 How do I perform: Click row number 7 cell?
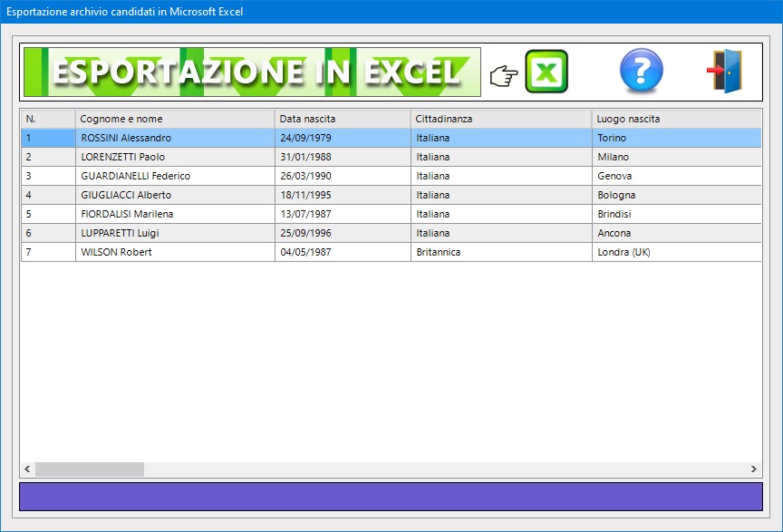coord(48,252)
